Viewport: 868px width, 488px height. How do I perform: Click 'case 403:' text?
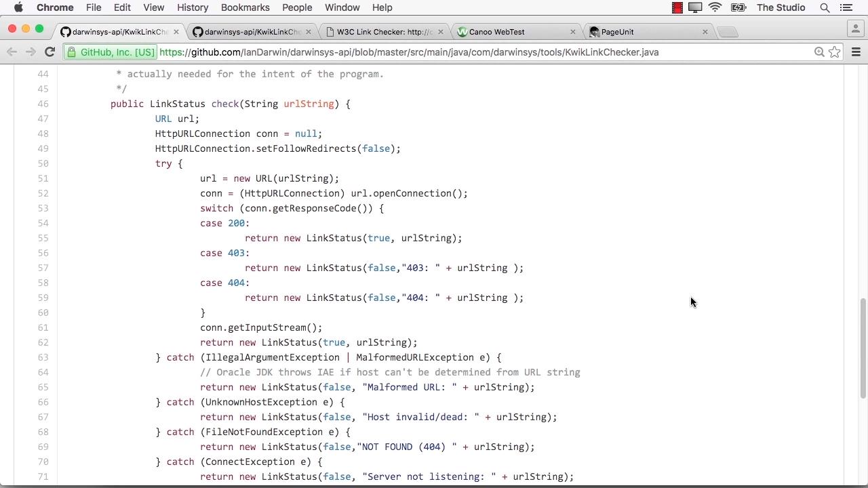(224, 253)
